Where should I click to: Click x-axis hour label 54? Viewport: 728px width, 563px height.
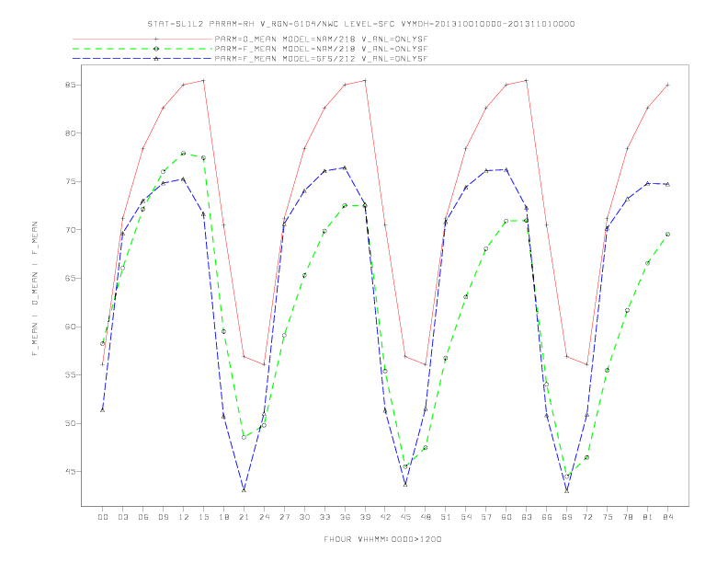point(466,517)
